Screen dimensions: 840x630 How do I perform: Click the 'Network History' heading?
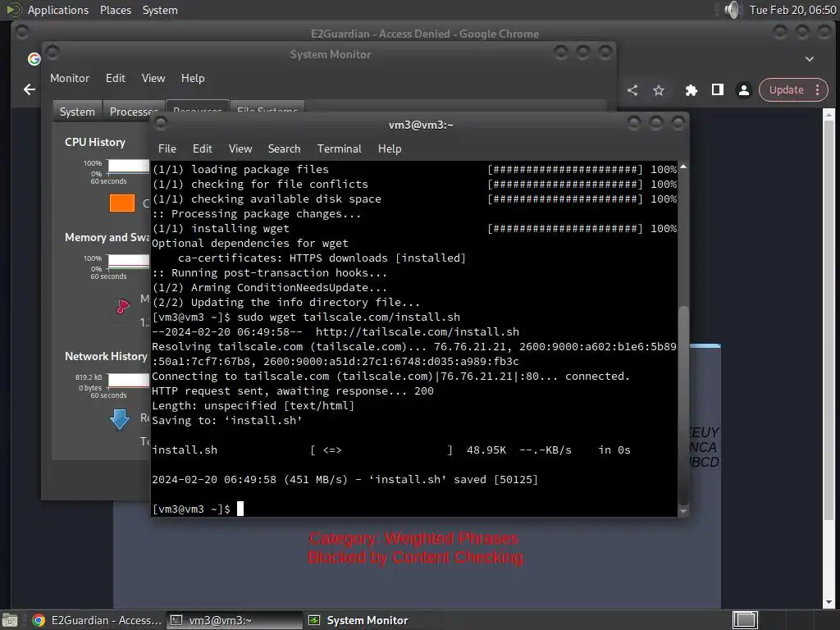click(x=106, y=356)
